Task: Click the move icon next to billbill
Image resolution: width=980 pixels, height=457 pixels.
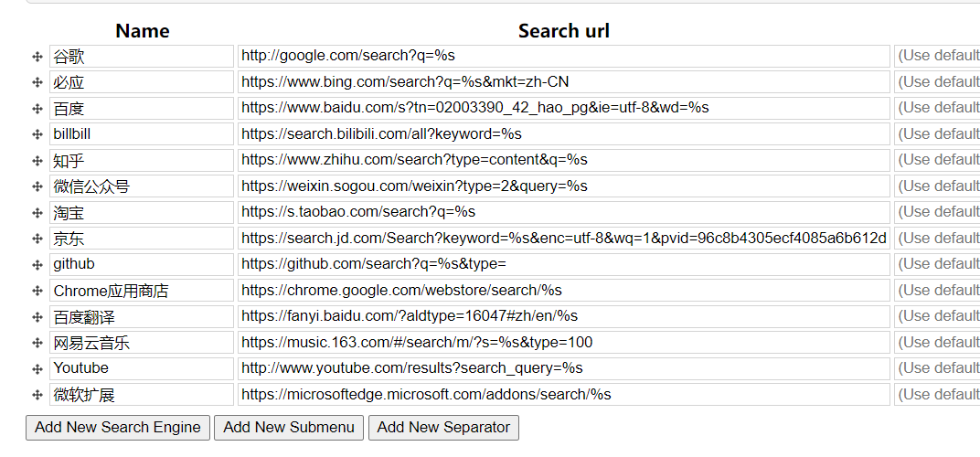Action: [37, 134]
